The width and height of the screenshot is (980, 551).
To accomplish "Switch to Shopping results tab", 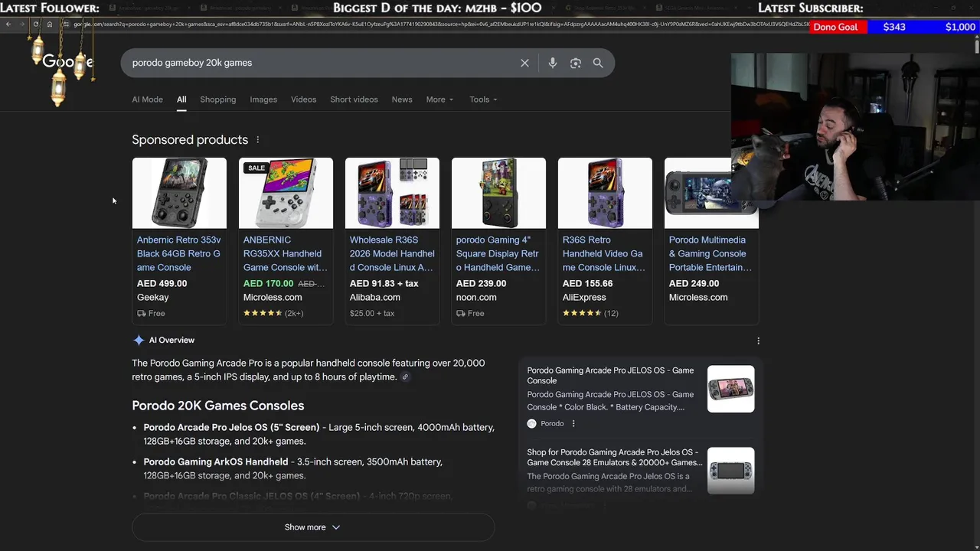I will click(x=218, y=99).
